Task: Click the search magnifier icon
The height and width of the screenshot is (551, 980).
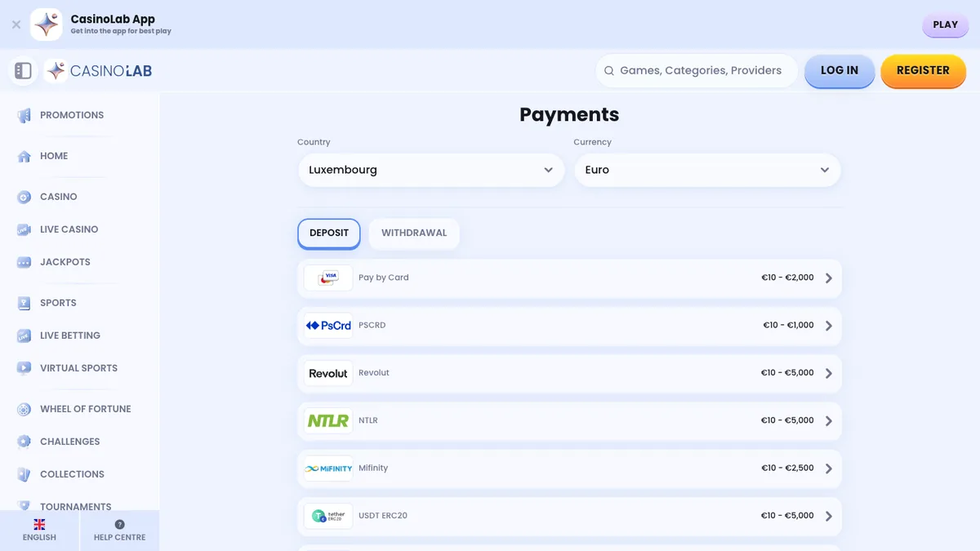Action: 608,71
